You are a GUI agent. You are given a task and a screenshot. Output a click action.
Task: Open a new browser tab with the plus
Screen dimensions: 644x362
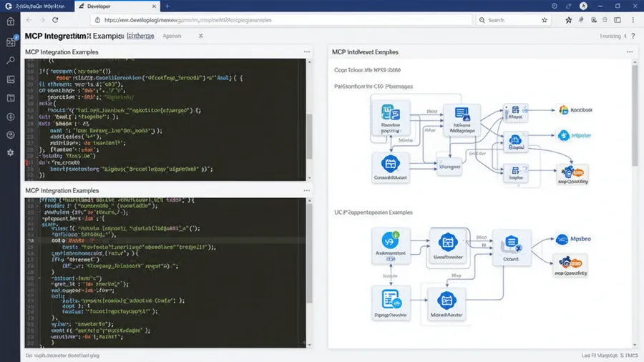[167, 6]
